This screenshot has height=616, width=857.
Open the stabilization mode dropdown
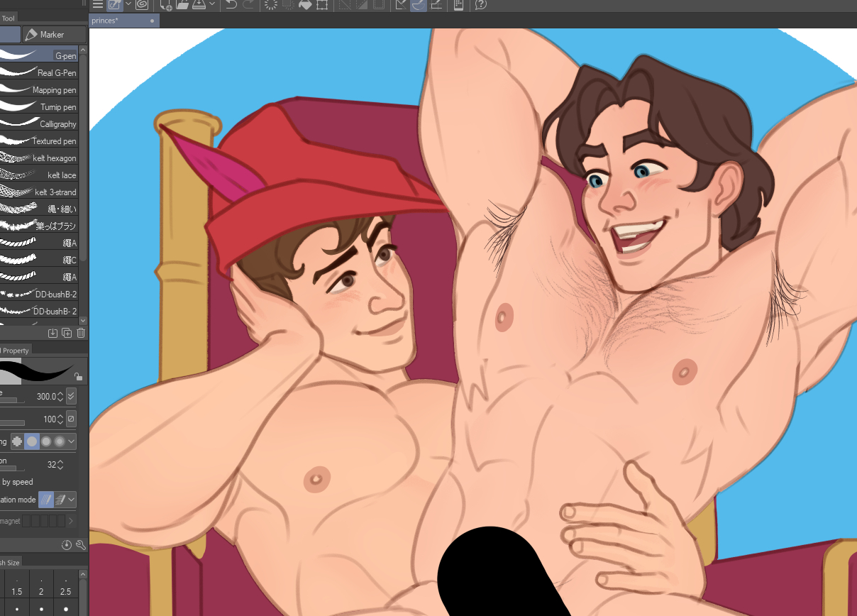click(72, 500)
